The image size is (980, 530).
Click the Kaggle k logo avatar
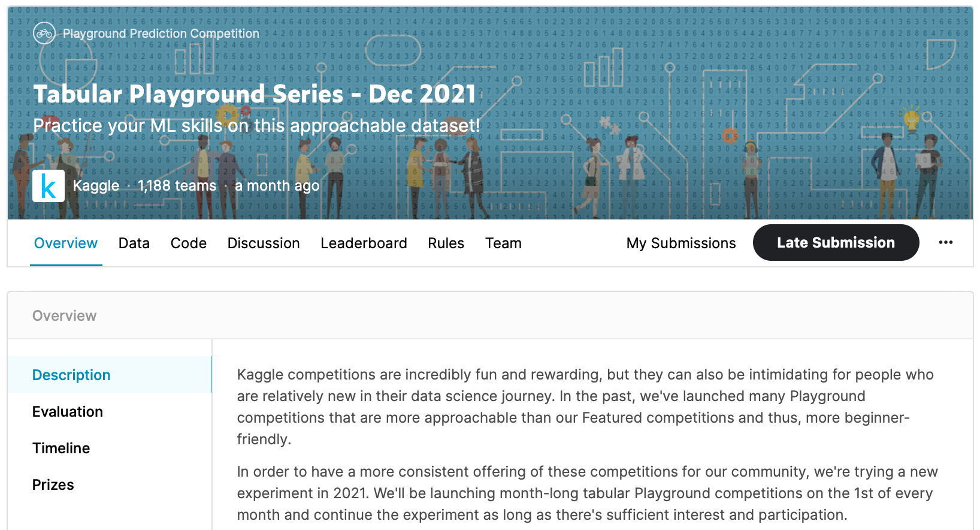pos(49,186)
